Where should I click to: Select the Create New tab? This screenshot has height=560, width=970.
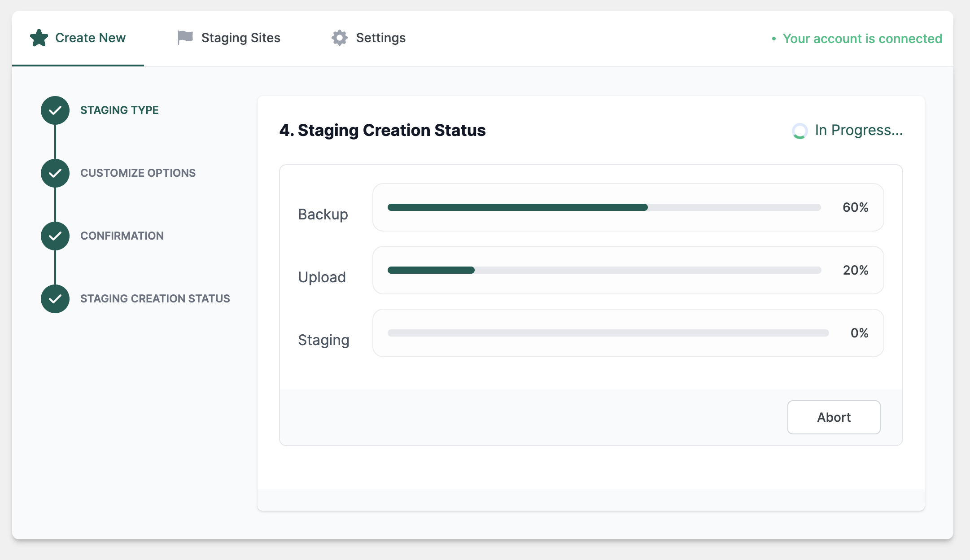click(x=90, y=38)
